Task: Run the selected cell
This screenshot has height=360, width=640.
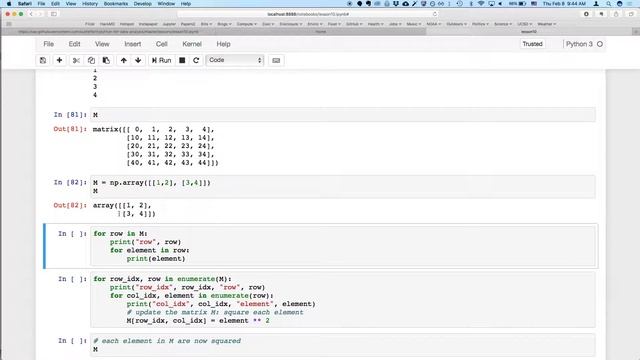Action: 162,60
